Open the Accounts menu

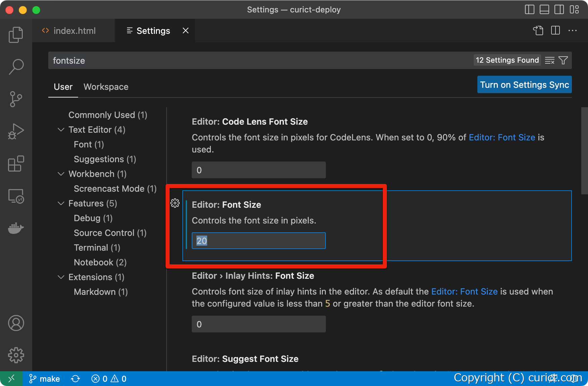coord(16,323)
